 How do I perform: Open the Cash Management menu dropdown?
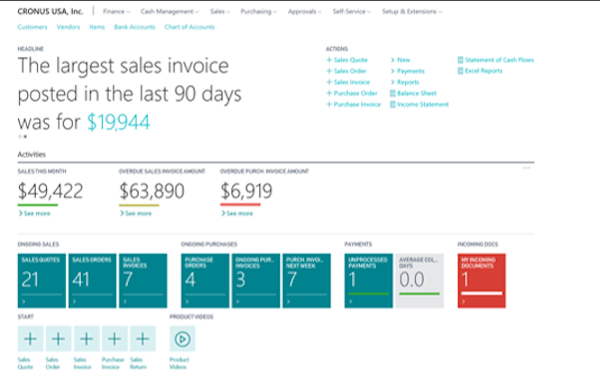click(170, 11)
